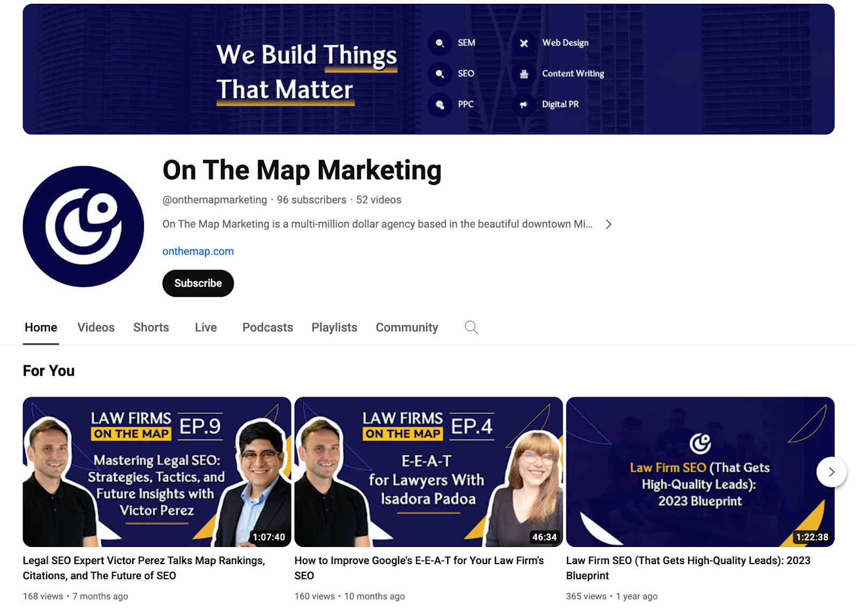Click the channel search magnifier icon
The height and width of the screenshot is (616, 856).
point(471,327)
